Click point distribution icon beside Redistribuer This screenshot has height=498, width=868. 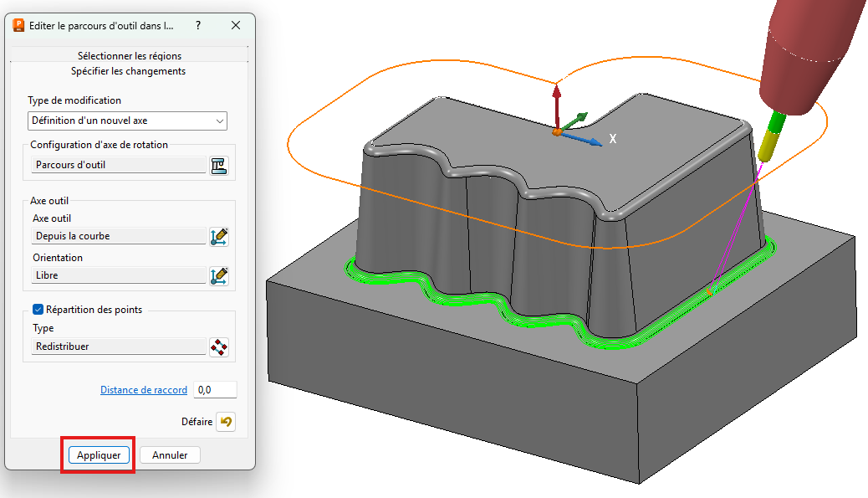tap(219, 347)
